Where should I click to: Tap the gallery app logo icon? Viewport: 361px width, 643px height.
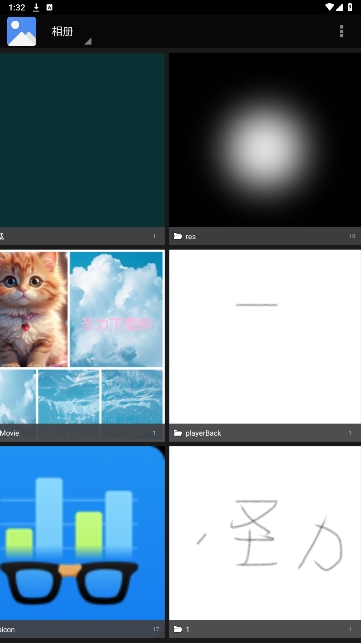click(x=21, y=31)
